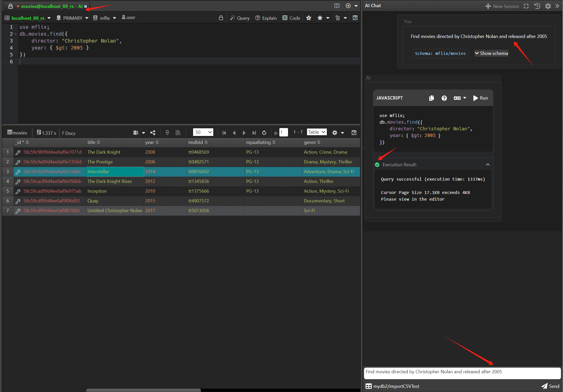Image resolution: width=563 pixels, height=392 pixels.
Task: Click the document search/preview icon
Action: [178, 133]
